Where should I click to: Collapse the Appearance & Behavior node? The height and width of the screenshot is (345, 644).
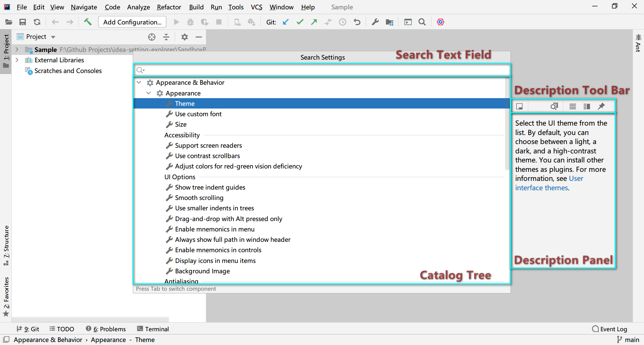pos(139,82)
